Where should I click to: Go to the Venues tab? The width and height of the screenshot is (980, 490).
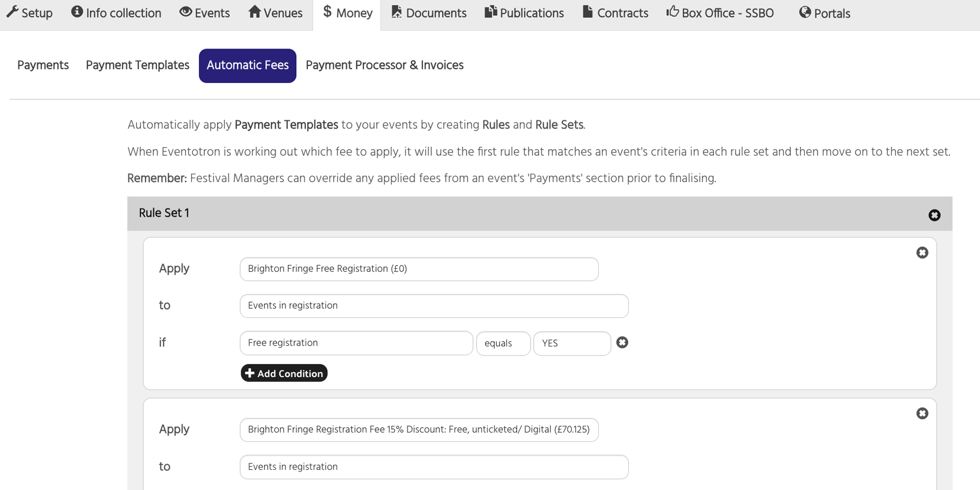(x=276, y=13)
